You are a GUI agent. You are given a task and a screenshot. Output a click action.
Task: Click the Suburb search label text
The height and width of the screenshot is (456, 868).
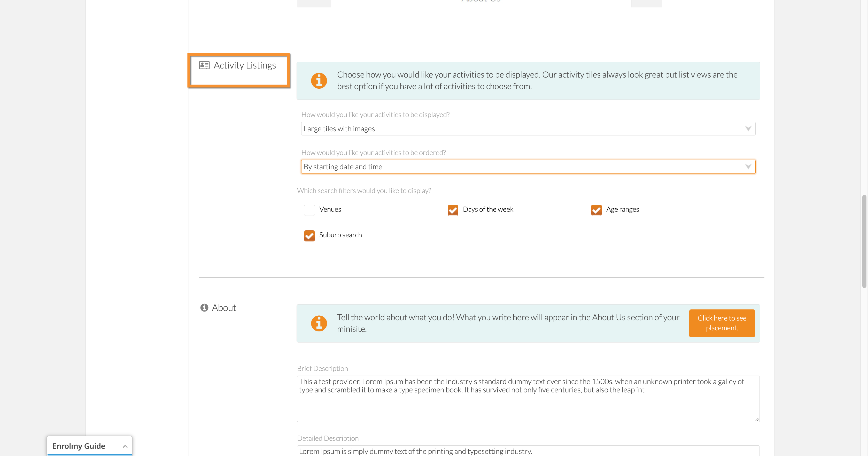pyautogui.click(x=340, y=235)
